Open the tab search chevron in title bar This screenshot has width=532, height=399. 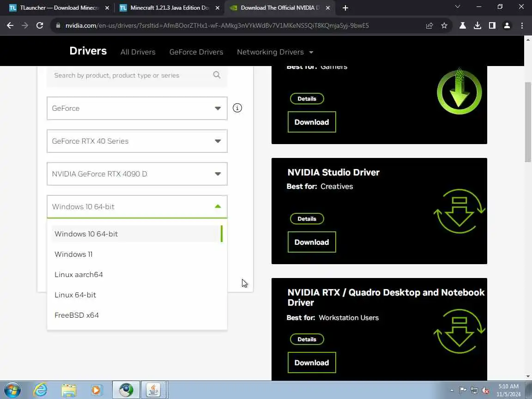(x=457, y=7)
